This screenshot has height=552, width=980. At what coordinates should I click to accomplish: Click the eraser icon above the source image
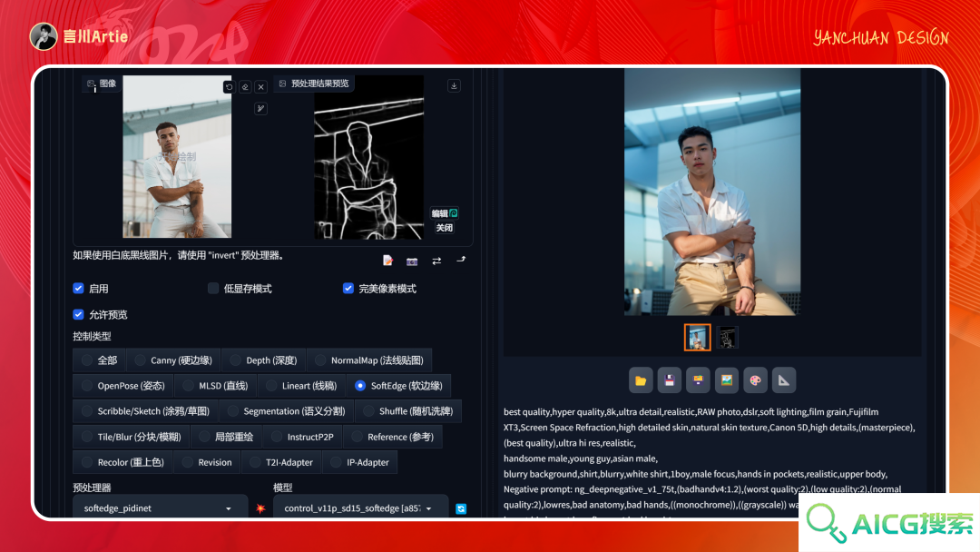[245, 87]
